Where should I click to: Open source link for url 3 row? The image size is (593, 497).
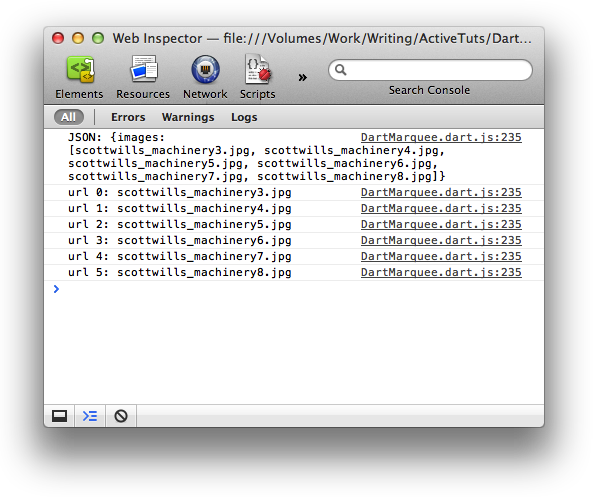[x=441, y=240]
